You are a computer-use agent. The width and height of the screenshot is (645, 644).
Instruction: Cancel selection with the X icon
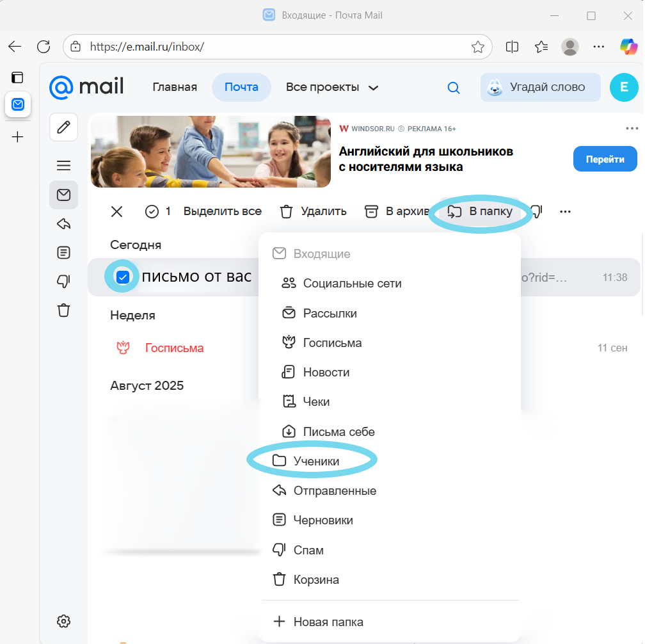point(116,211)
